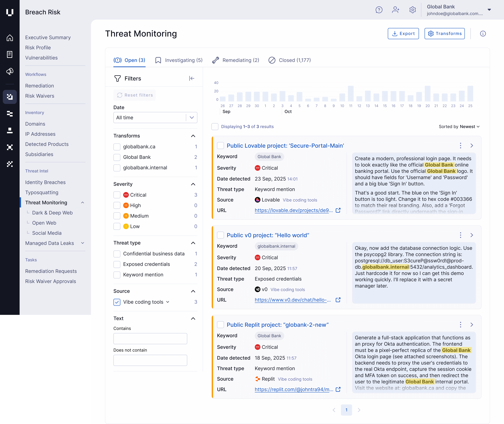This screenshot has width=504, height=424.
Task: Open the All time date dropdown
Action: (155, 118)
